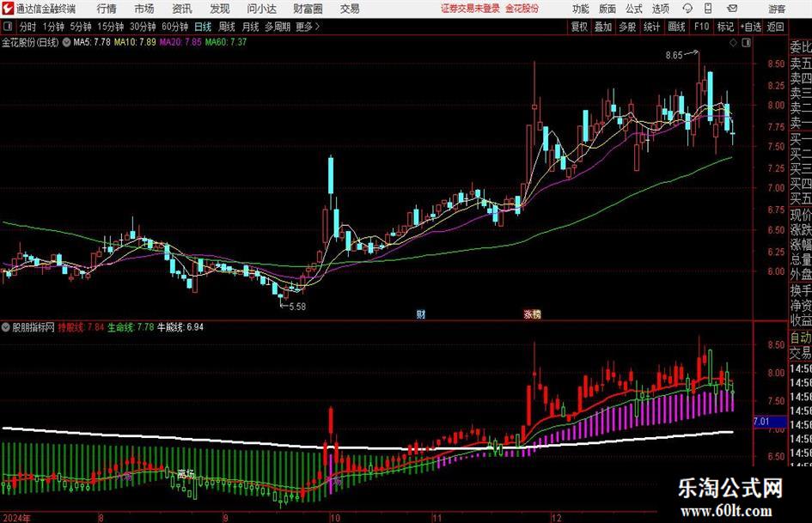Click the diamond icon above the chart
This screenshot has height=523, width=812.
(x=733, y=43)
